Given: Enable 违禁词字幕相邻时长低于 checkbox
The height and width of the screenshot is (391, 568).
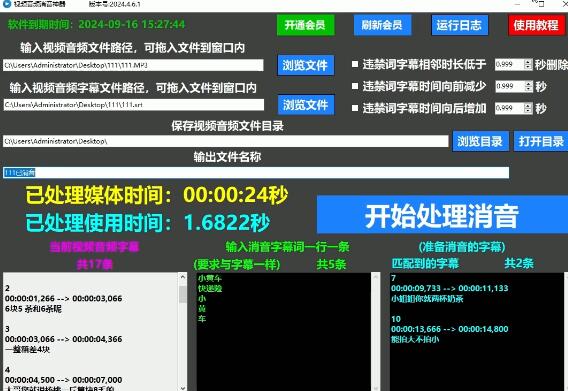Looking at the screenshot, I should [x=355, y=65].
